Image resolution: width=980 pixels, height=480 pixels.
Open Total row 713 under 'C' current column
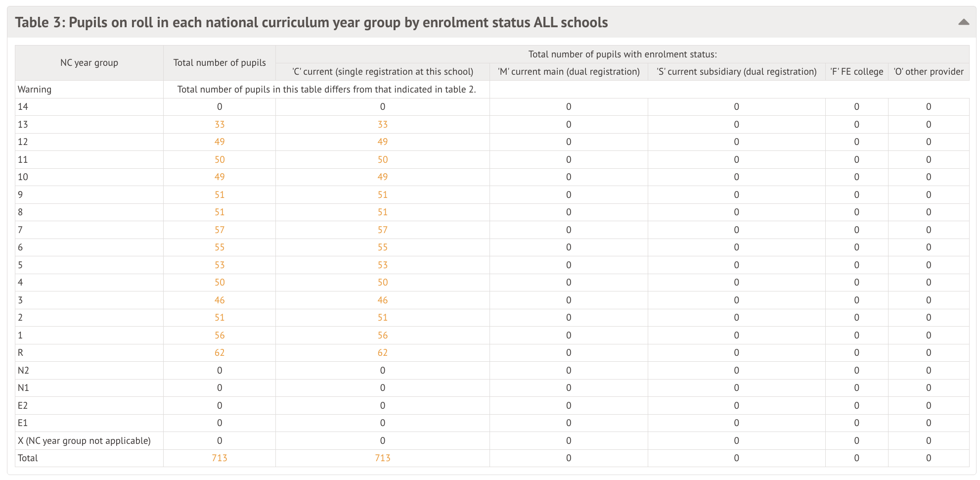(x=382, y=458)
